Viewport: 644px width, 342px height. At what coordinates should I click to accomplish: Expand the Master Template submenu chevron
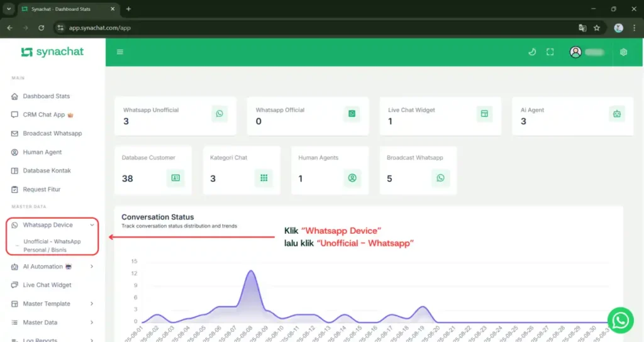click(x=92, y=304)
